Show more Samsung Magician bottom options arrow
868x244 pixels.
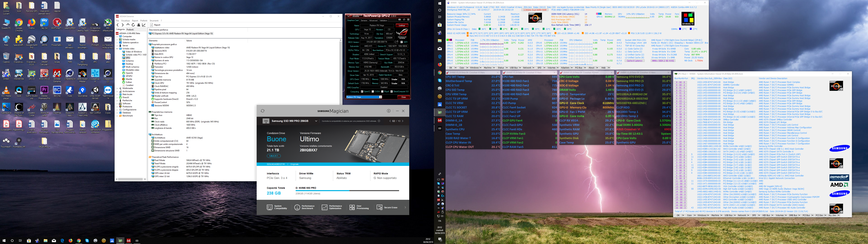pos(405,207)
